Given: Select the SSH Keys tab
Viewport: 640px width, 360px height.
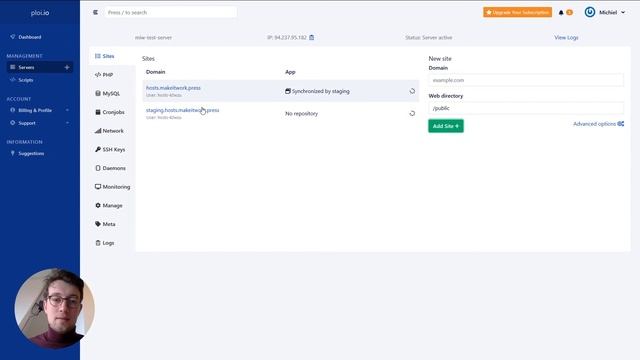Looking at the screenshot, I should (x=110, y=149).
